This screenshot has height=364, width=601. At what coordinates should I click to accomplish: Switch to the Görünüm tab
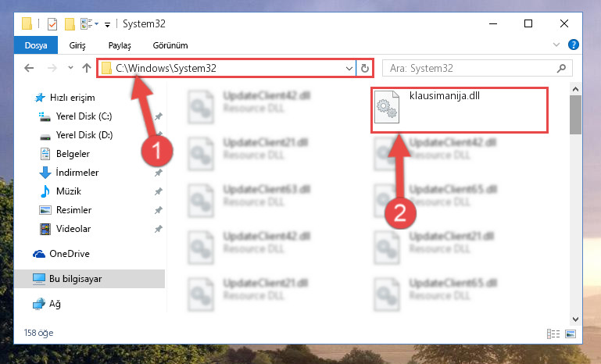170,45
